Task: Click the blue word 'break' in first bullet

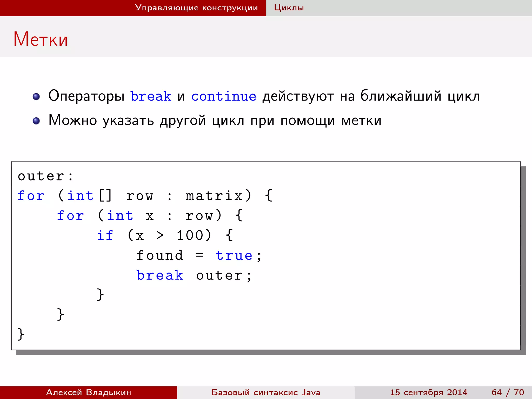Action: click(x=151, y=96)
